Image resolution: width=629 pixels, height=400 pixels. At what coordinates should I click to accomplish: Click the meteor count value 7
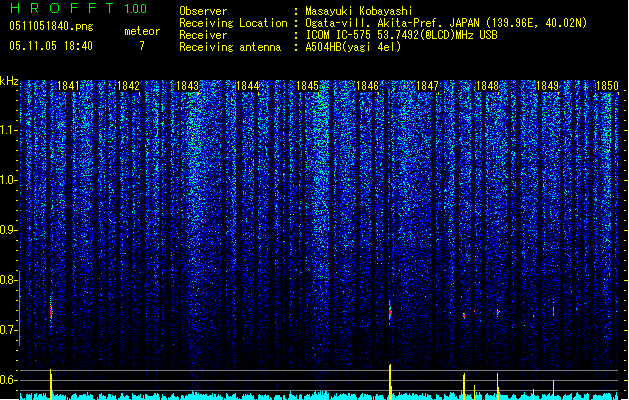click(x=142, y=46)
